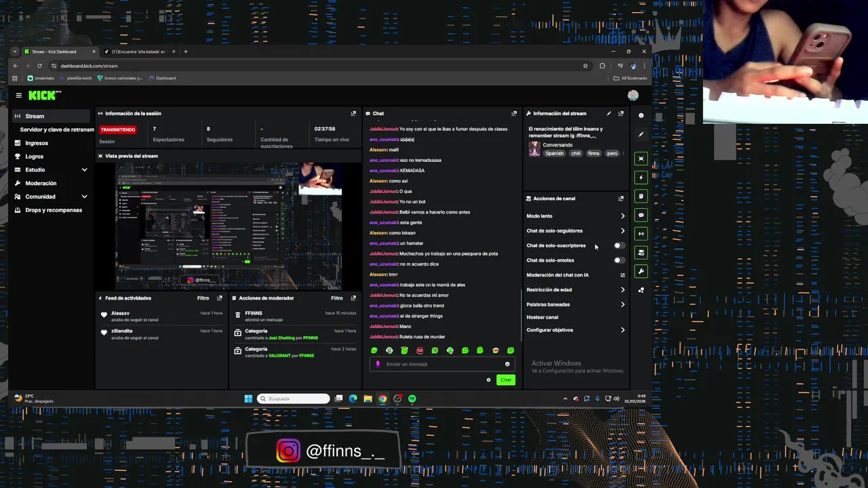The width and height of the screenshot is (868, 488).
Task: Open Servidor y clave de retransmisión
Action: click(57, 129)
